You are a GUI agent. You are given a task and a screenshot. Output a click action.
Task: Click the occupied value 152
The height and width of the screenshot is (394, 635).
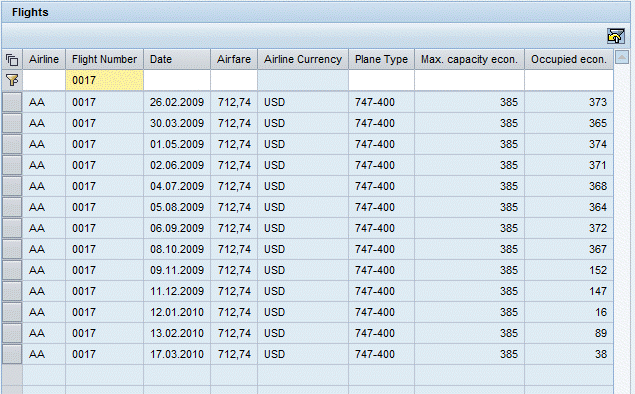point(598,270)
